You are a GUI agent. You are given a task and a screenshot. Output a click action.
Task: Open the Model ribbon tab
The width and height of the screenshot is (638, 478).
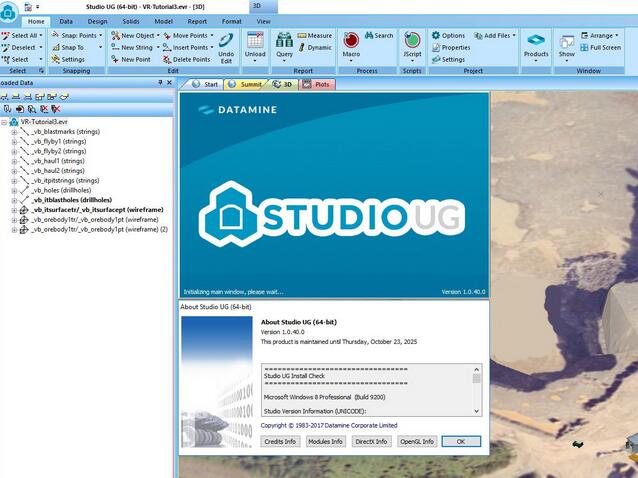click(164, 22)
